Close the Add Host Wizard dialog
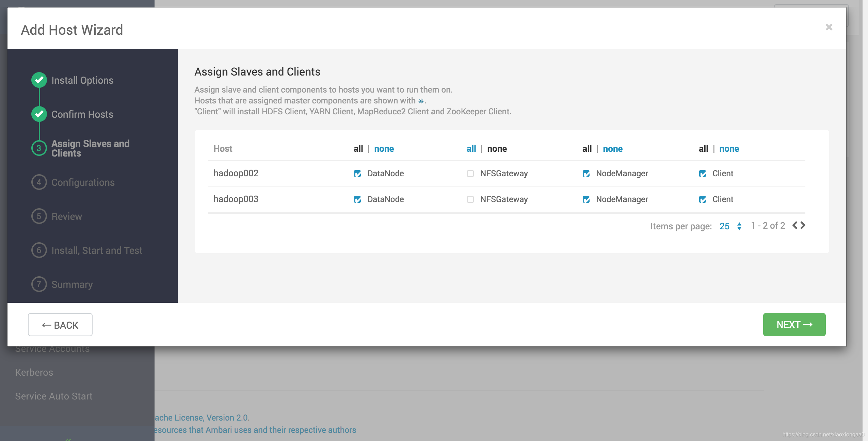This screenshot has width=868, height=441. tap(829, 27)
